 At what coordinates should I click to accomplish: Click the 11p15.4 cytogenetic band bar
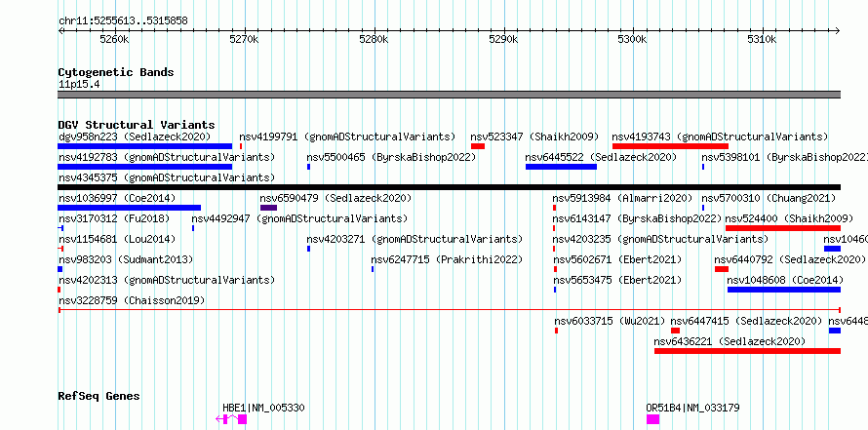click(x=449, y=95)
